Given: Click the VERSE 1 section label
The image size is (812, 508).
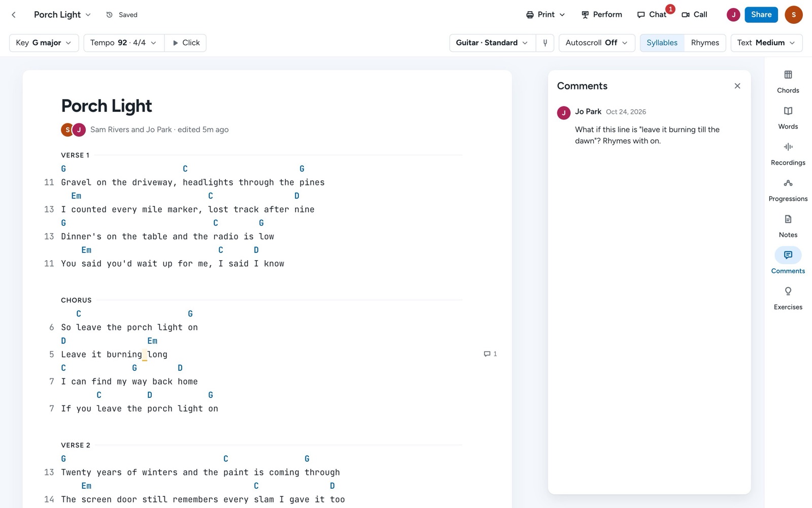Looking at the screenshot, I should [x=75, y=155].
